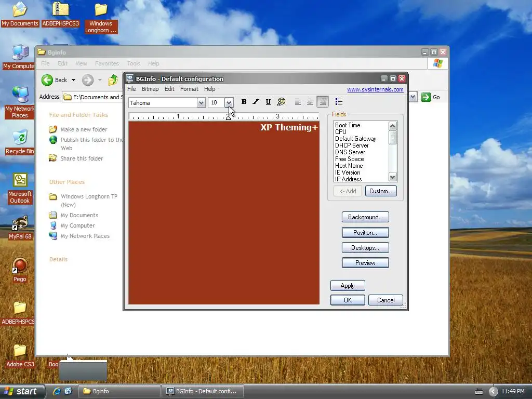Open the Format menu
The image size is (532, 399).
(x=189, y=89)
